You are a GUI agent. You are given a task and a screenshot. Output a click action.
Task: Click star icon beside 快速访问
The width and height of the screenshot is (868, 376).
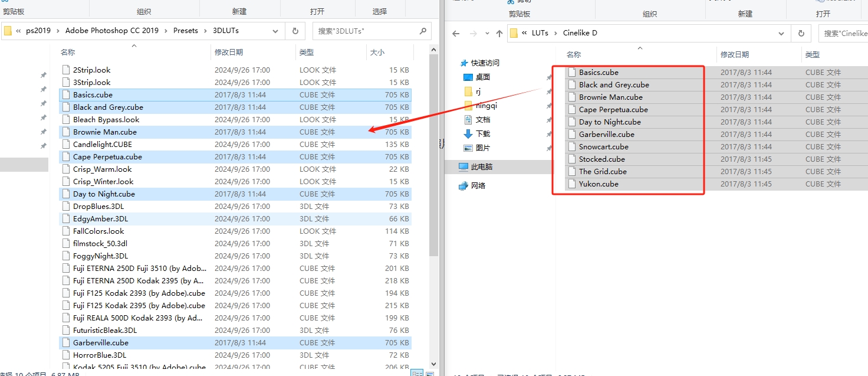(x=463, y=63)
